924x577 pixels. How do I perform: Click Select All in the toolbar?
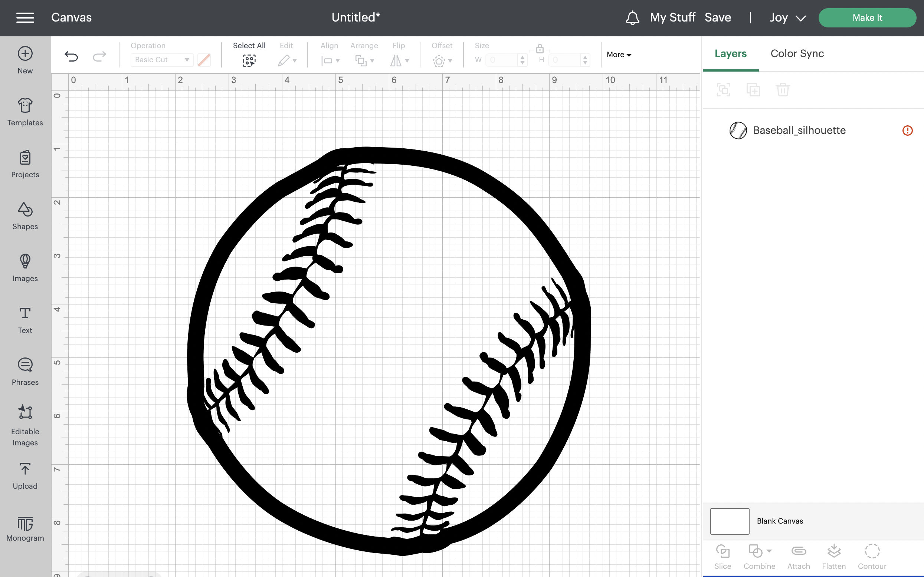tap(249, 60)
